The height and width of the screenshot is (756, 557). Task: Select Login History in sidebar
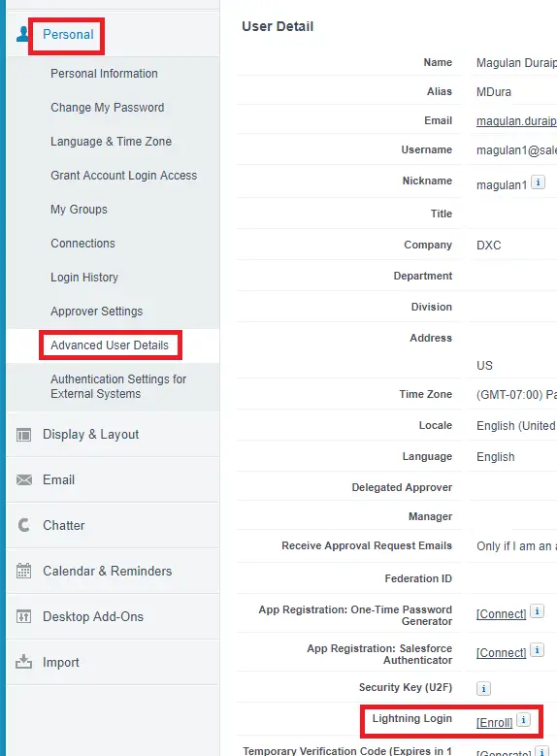coord(84,278)
